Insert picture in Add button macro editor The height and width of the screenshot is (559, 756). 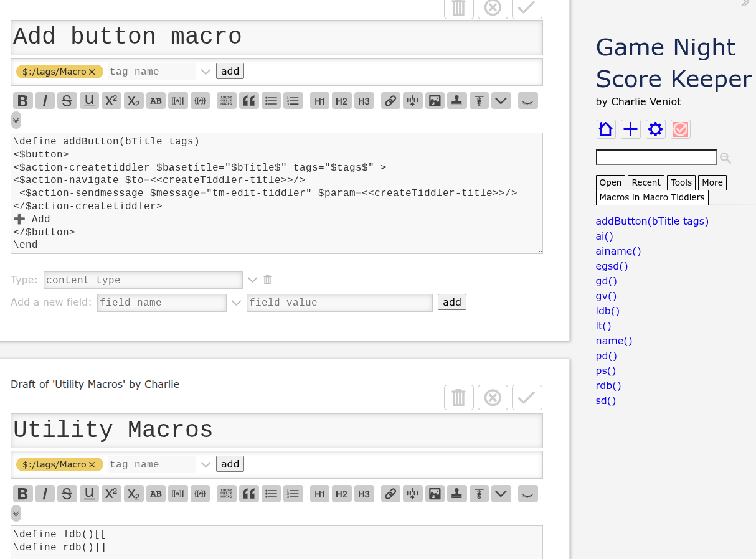435,101
